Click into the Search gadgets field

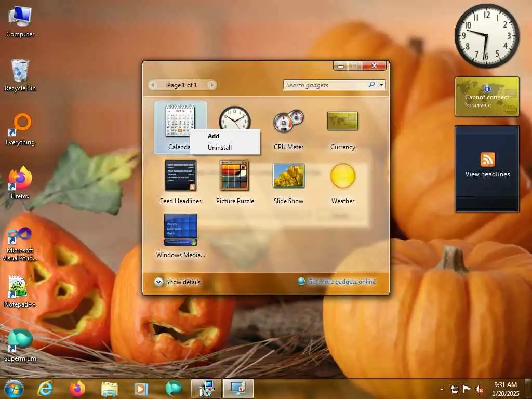point(325,85)
